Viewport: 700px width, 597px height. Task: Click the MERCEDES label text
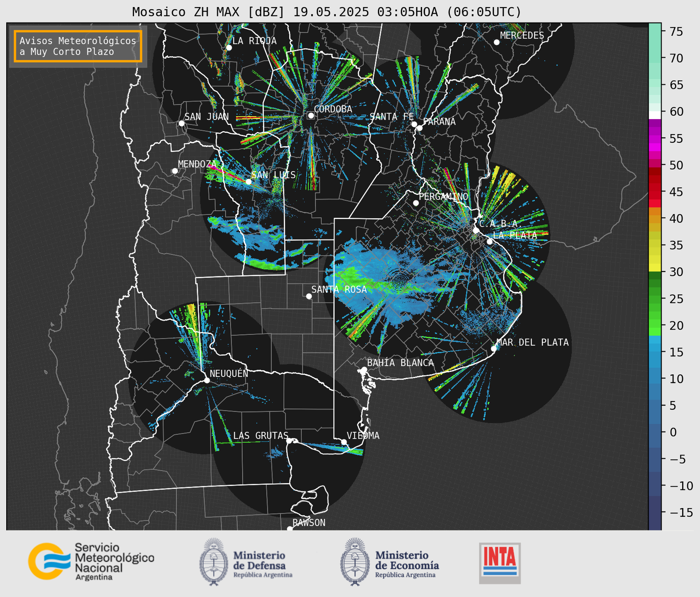522,36
